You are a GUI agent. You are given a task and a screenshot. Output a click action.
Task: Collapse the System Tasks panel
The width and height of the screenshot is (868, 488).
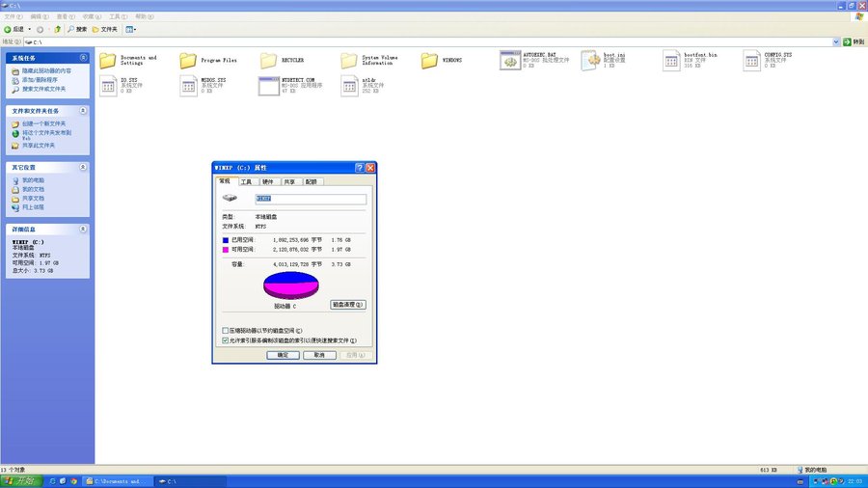pos(85,58)
